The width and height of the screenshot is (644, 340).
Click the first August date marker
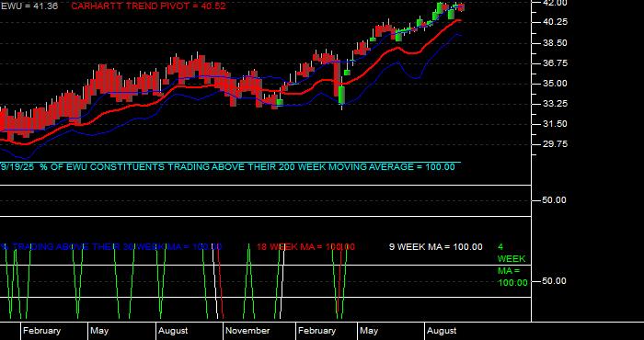pyautogui.click(x=173, y=331)
